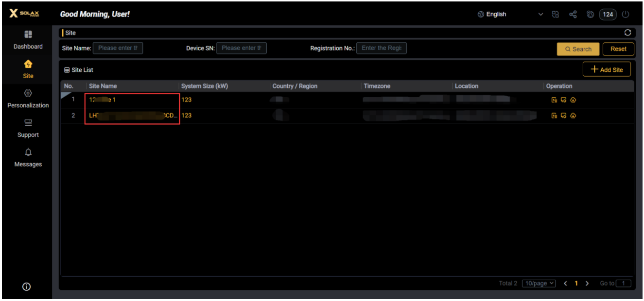The width and height of the screenshot is (644, 301).
Task: Click the layout switch icon beside language selector
Action: [556, 15]
